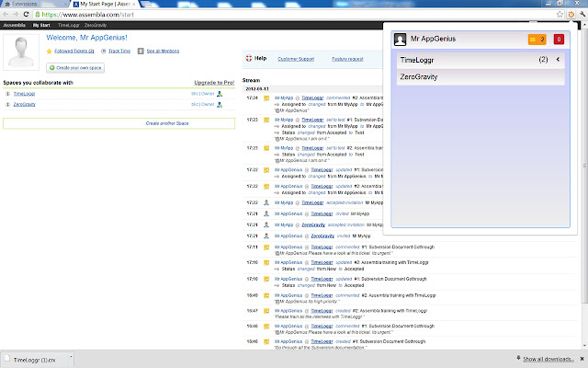Close the My Start Page tab
This screenshot has height=368, width=588.
pos(134,4)
